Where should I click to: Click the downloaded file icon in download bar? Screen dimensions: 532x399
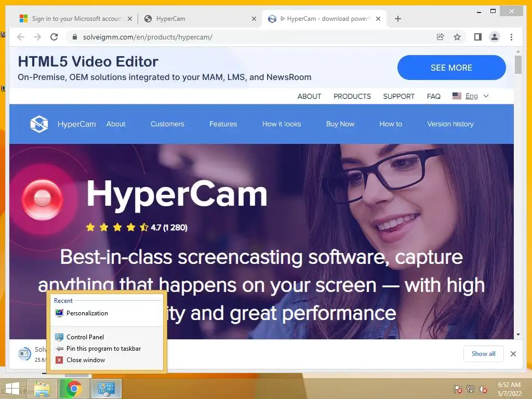point(24,354)
